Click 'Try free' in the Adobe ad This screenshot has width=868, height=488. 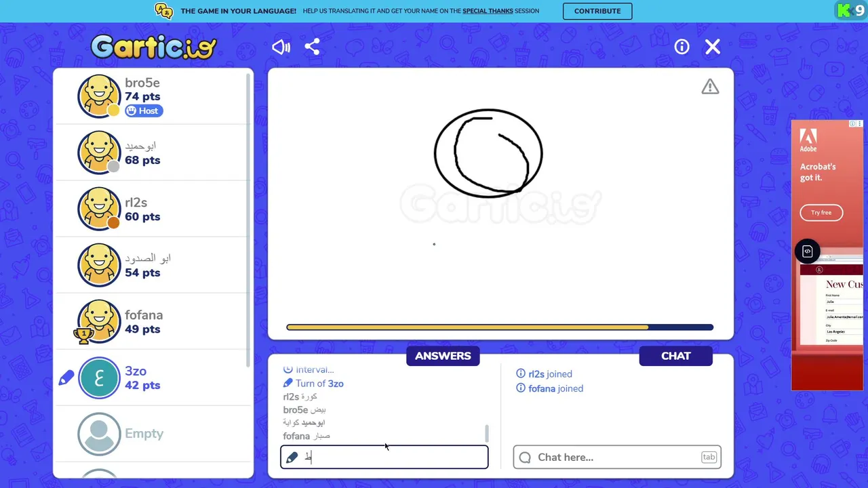click(x=821, y=213)
